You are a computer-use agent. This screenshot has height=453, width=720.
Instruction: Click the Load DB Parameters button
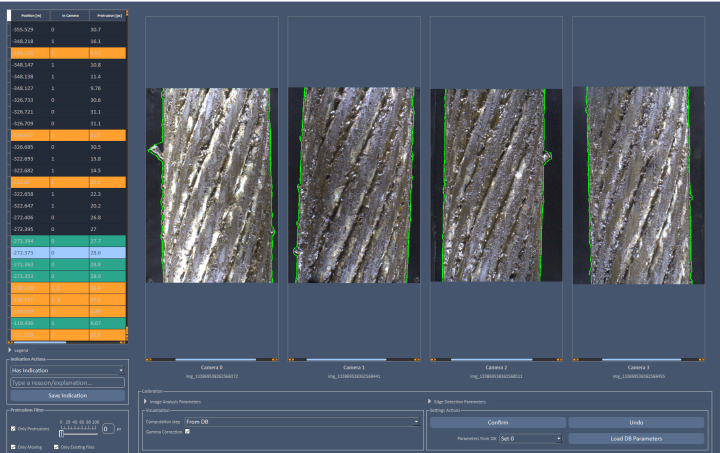(637, 438)
